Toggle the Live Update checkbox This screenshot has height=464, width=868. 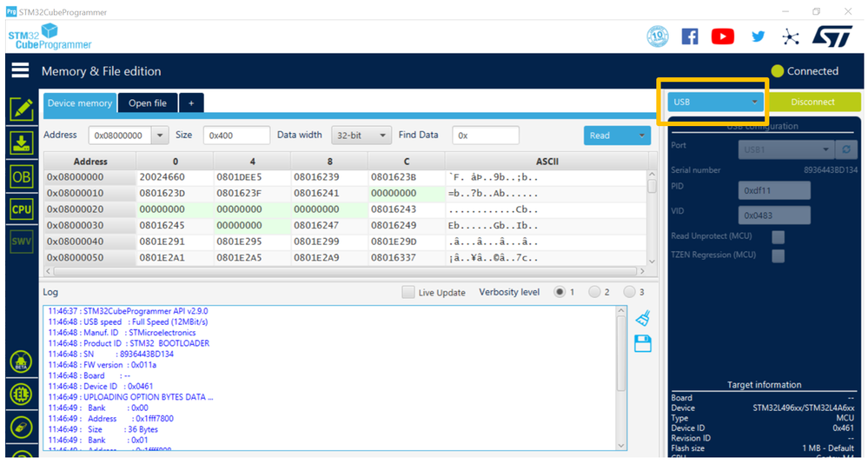pyautogui.click(x=408, y=292)
